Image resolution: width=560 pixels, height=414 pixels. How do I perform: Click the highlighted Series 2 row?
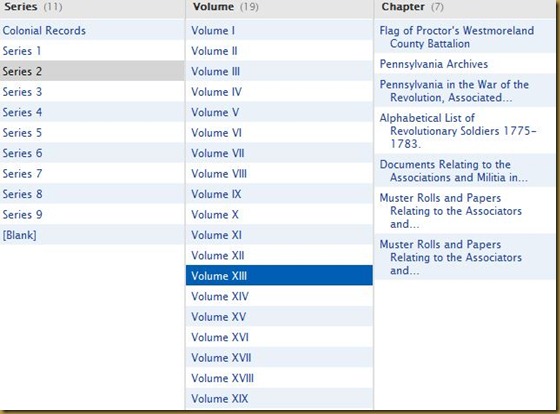[92, 71]
